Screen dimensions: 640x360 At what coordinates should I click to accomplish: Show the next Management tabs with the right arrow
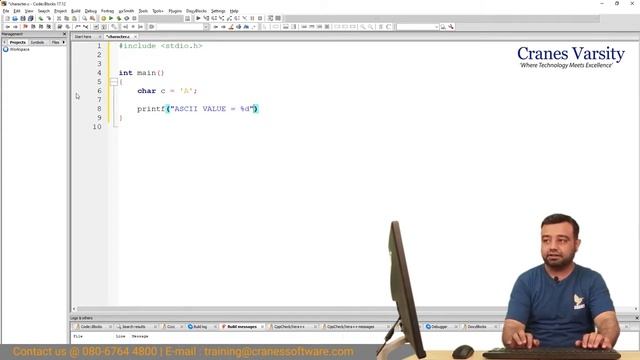(64, 42)
